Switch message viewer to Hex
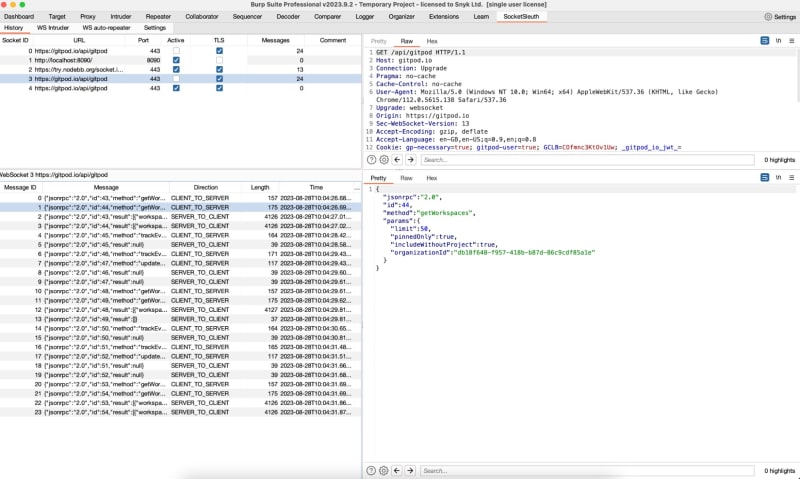The width and height of the screenshot is (800, 479). coord(432,178)
